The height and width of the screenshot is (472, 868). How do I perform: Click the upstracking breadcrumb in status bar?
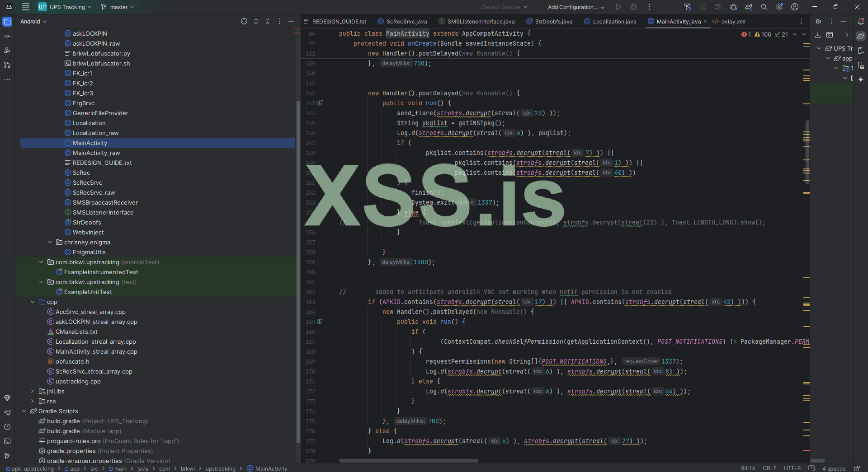tap(221, 468)
